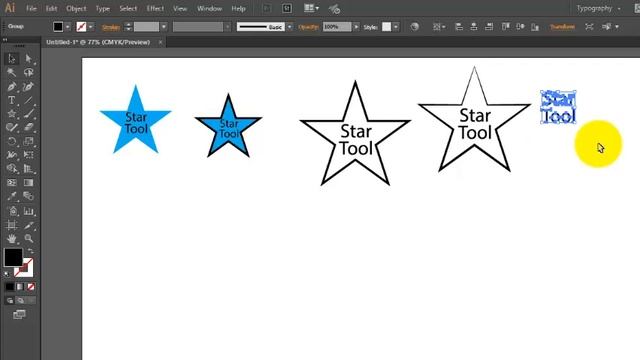640x360 pixels.
Task: Set paint mode to None
Action: click(x=31, y=287)
